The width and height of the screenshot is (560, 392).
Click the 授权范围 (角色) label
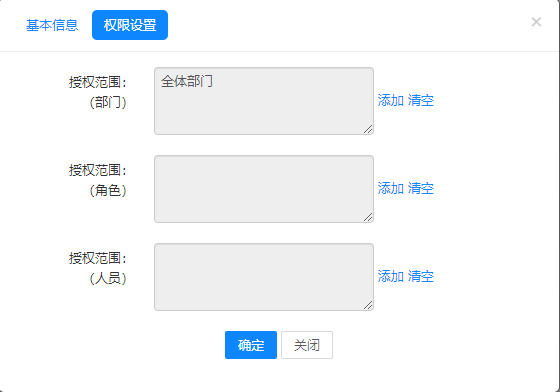[x=98, y=180]
